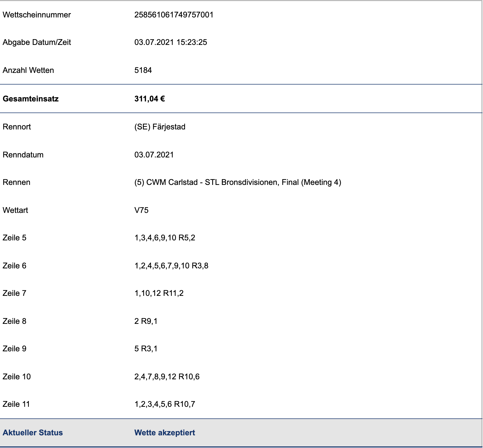The width and height of the screenshot is (483, 448).
Task: Click the Anzahl Wetten label
Action: pyautogui.click(x=28, y=70)
